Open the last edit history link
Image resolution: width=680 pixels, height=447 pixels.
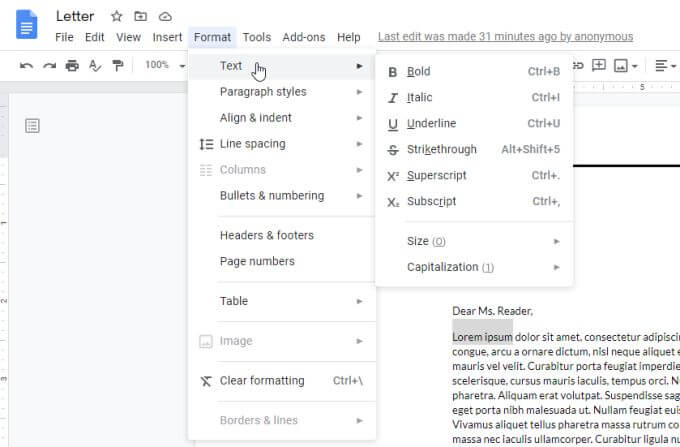tap(505, 37)
